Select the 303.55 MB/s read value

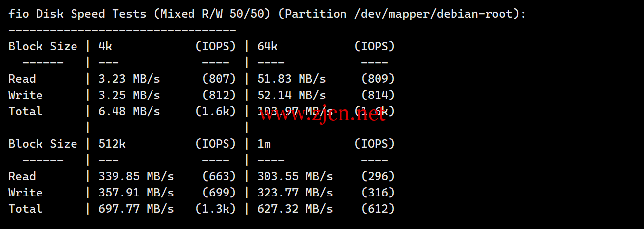click(x=295, y=176)
